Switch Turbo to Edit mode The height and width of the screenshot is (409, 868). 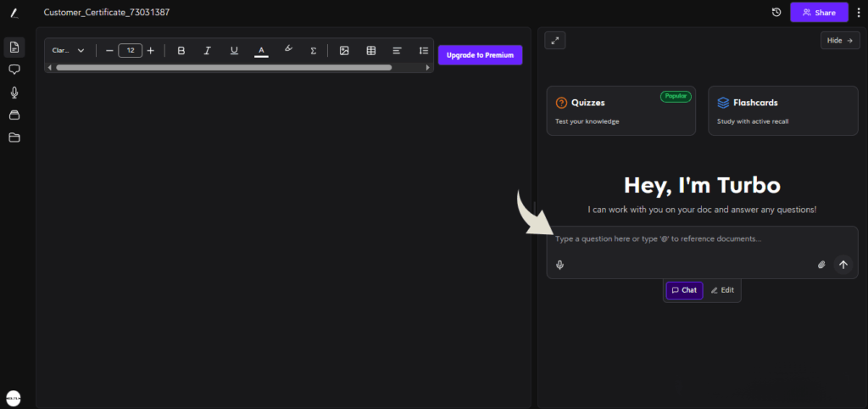coord(722,290)
